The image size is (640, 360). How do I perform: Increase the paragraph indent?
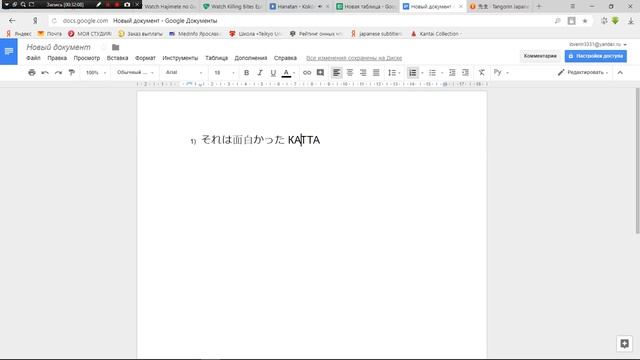click(x=465, y=73)
